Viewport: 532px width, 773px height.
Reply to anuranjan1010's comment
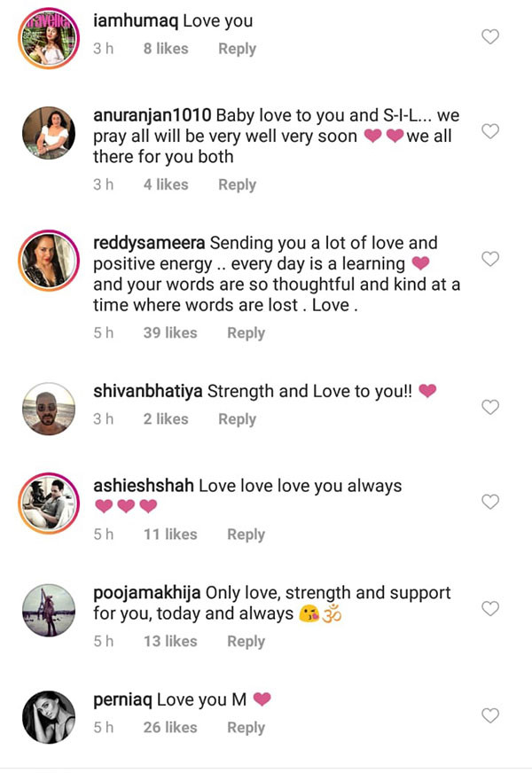(237, 185)
